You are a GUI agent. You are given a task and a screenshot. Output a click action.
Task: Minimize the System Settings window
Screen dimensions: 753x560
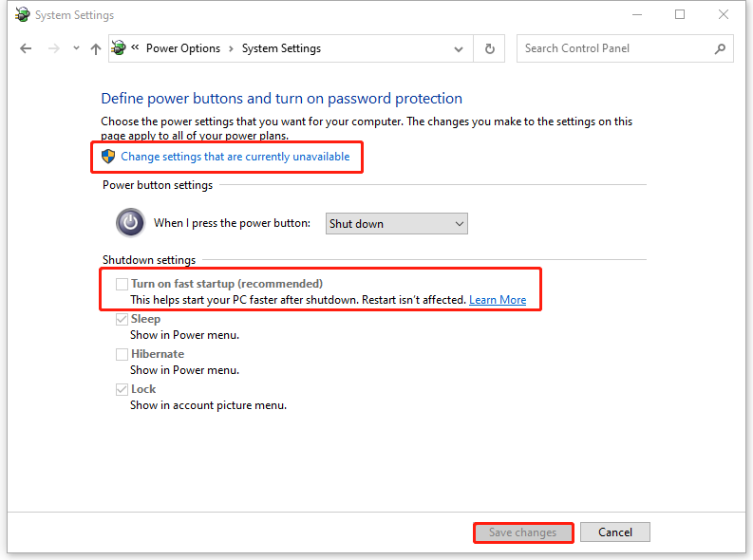pos(637,15)
